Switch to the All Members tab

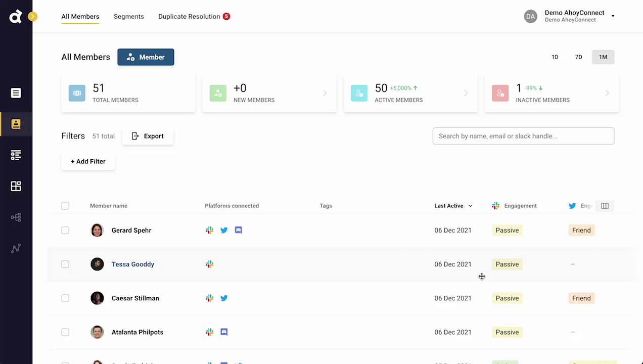80,17
